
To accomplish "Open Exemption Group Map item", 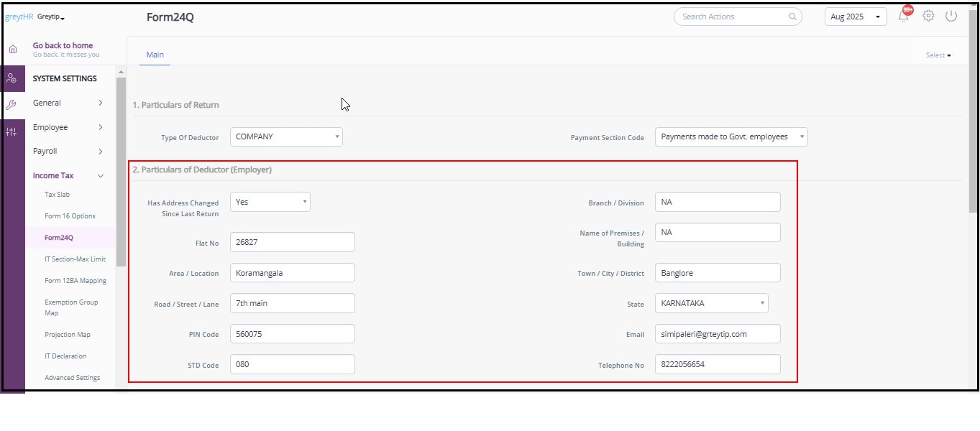I will pos(71,307).
